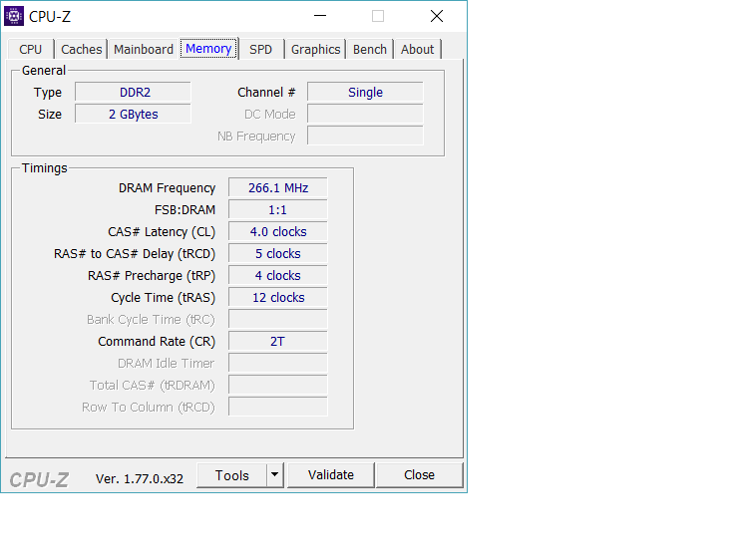Select the 266.1 MHz DRAM frequency value
738x560 pixels.
click(278, 188)
